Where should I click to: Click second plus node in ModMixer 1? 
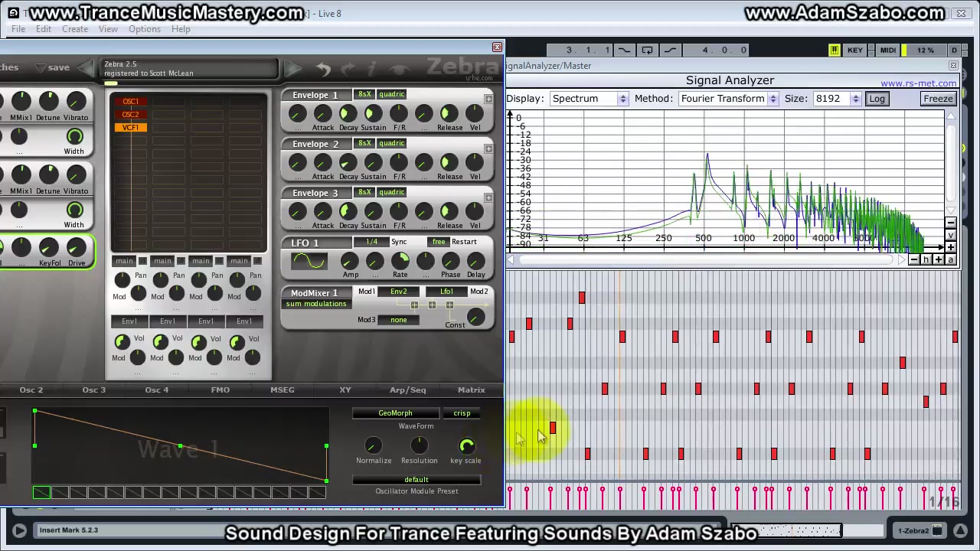click(x=432, y=305)
